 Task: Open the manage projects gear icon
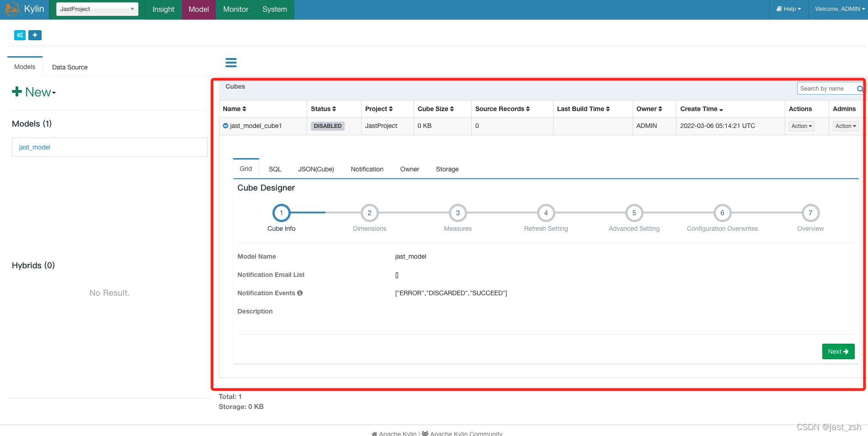tap(20, 35)
